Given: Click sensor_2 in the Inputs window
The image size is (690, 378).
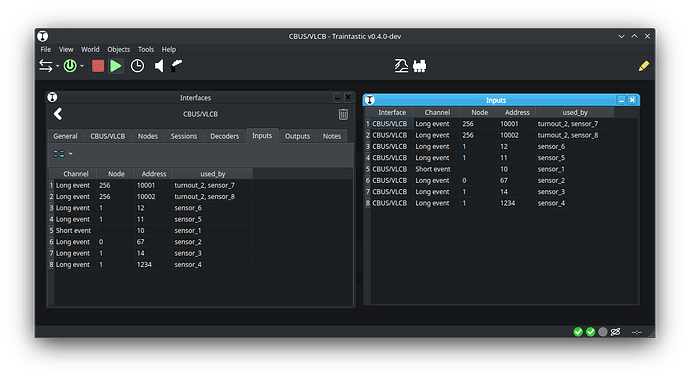Looking at the screenshot, I should click(551, 180).
